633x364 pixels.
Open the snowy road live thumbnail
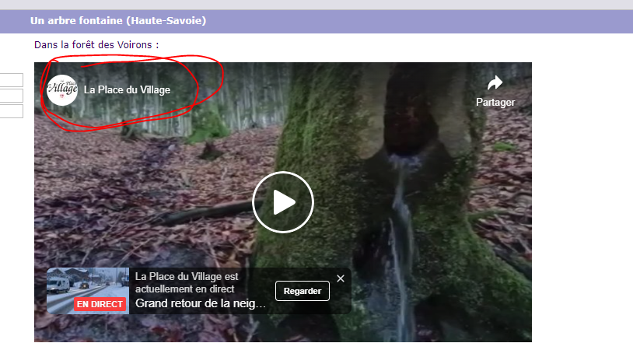(x=88, y=291)
